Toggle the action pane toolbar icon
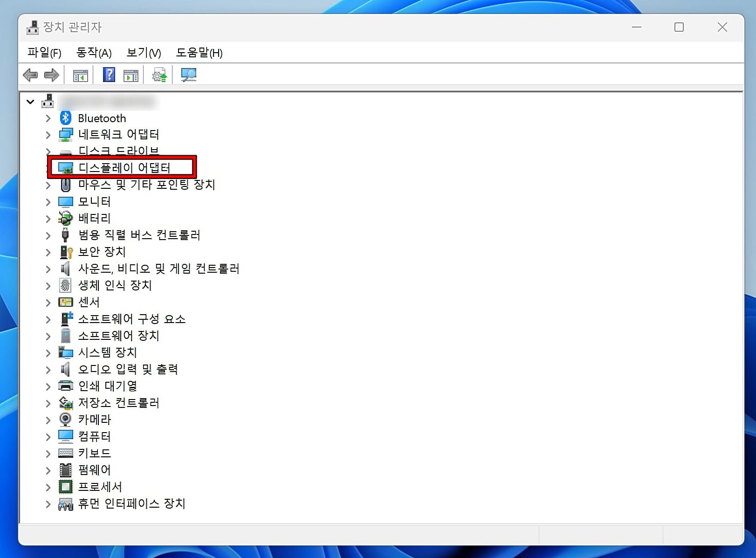 point(131,75)
